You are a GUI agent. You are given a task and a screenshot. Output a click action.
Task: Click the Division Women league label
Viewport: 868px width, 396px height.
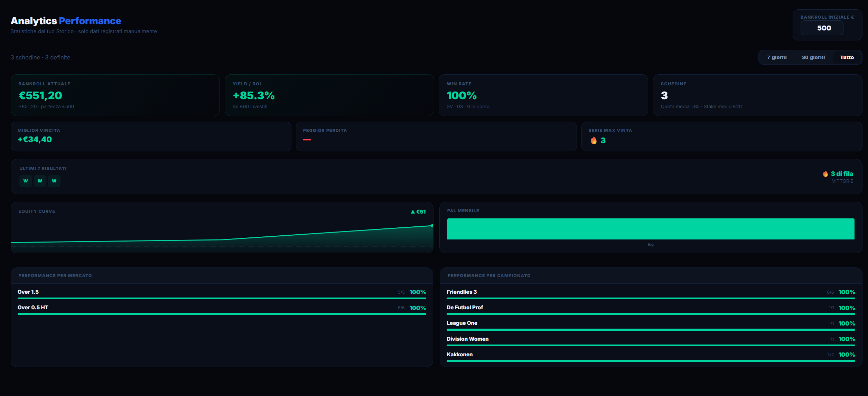(467, 339)
